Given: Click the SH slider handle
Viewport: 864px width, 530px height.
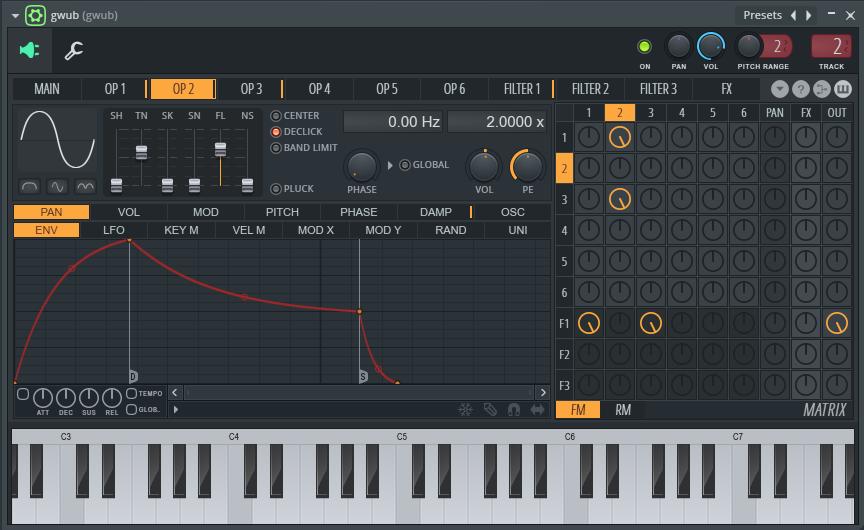Looking at the screenshot, I should tap(116, 186).
